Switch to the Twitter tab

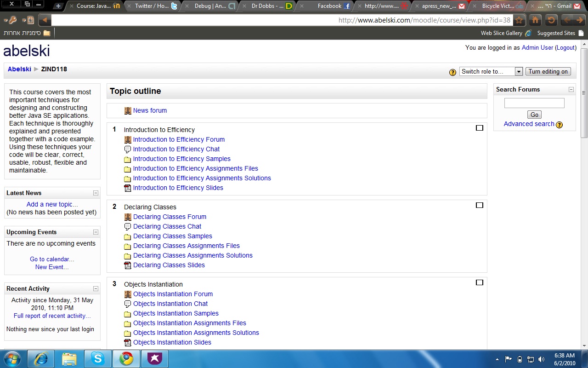click(152, 6)
